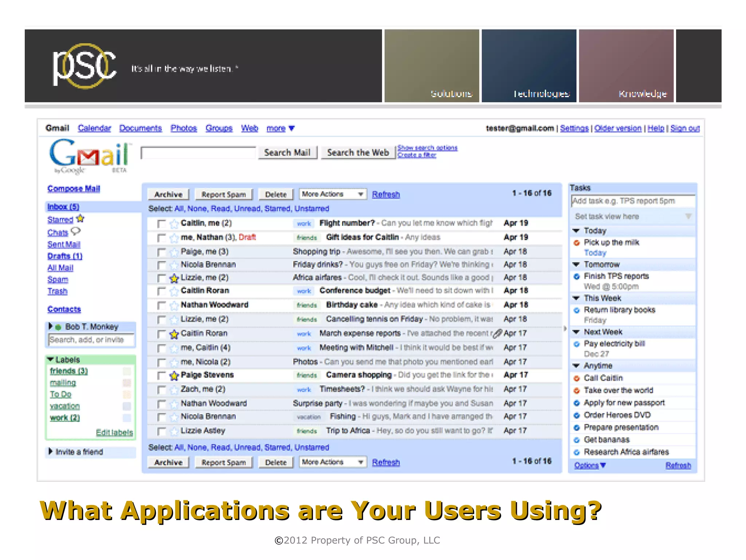Click the Add task input field
This screenshot has height=560, width=746.
(633, 201)
